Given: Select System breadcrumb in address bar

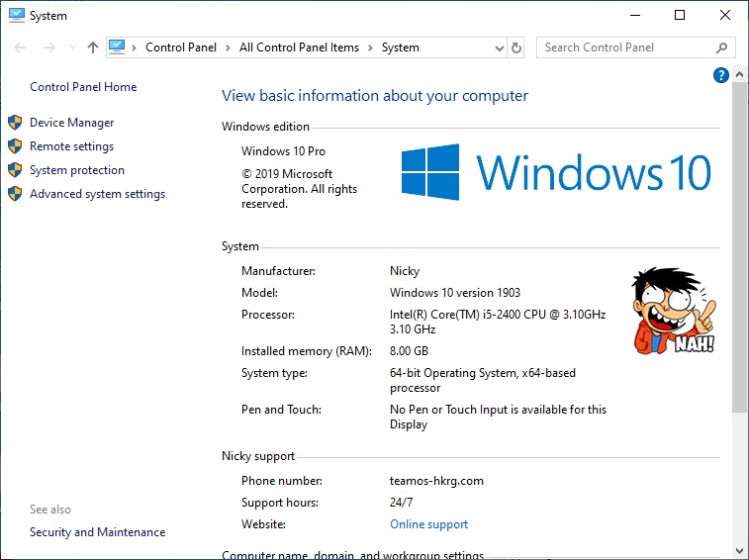Looking at the screenshot, I should pos(401,47).
